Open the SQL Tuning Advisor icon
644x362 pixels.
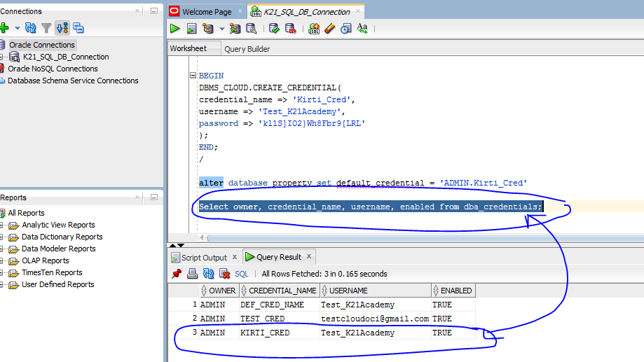tap(251, 28)
